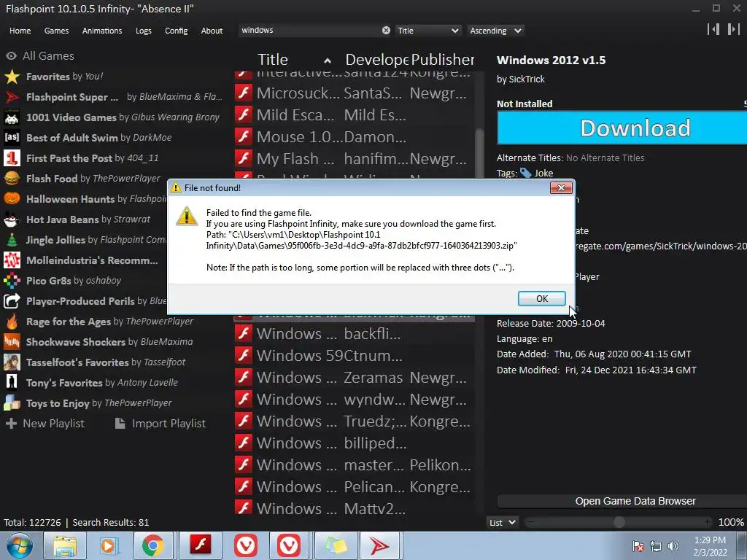Image resolution: width=747 pixels, height=560 pixels.
Task: Click the Pico Gr8s colorful icon
Action: point(12,281)
